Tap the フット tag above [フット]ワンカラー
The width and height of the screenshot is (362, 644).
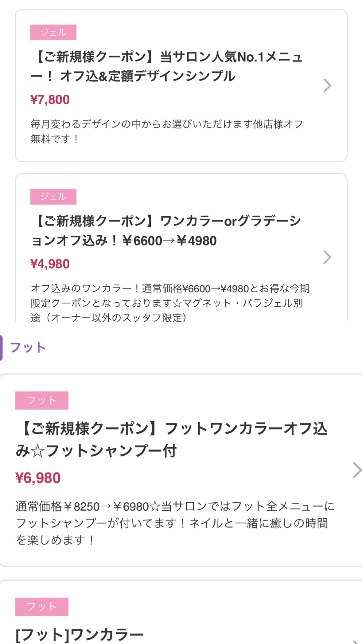[x=42, y=607]
